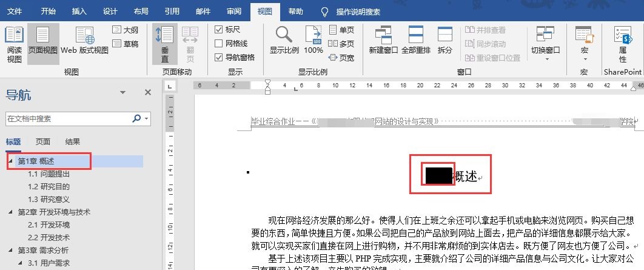Jump to heading 1.1 问题提出
Viewport: 644px width, 270px height.
pyautogui.click(x=49, y=174)
